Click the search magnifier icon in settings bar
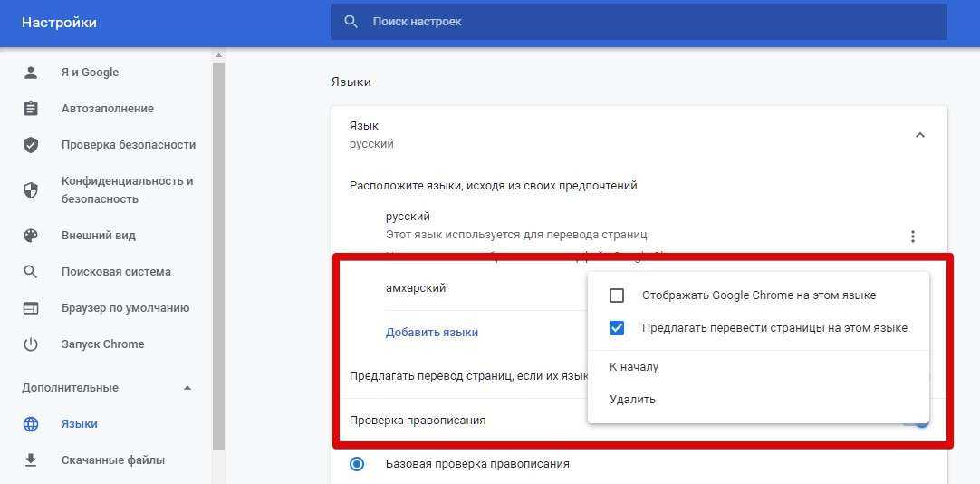This screenshot has width=980, height=484. point(351,21)
